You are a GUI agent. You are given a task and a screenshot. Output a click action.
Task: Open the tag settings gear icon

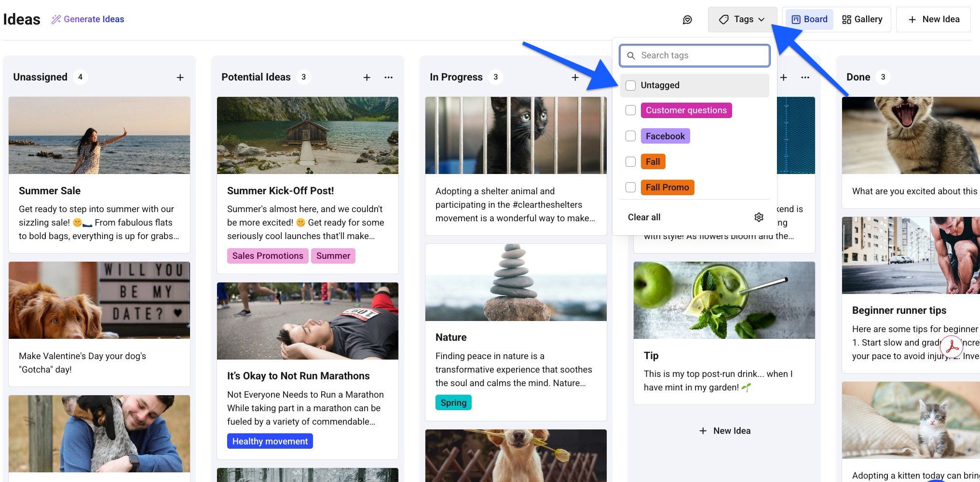[x=759, y=217]
